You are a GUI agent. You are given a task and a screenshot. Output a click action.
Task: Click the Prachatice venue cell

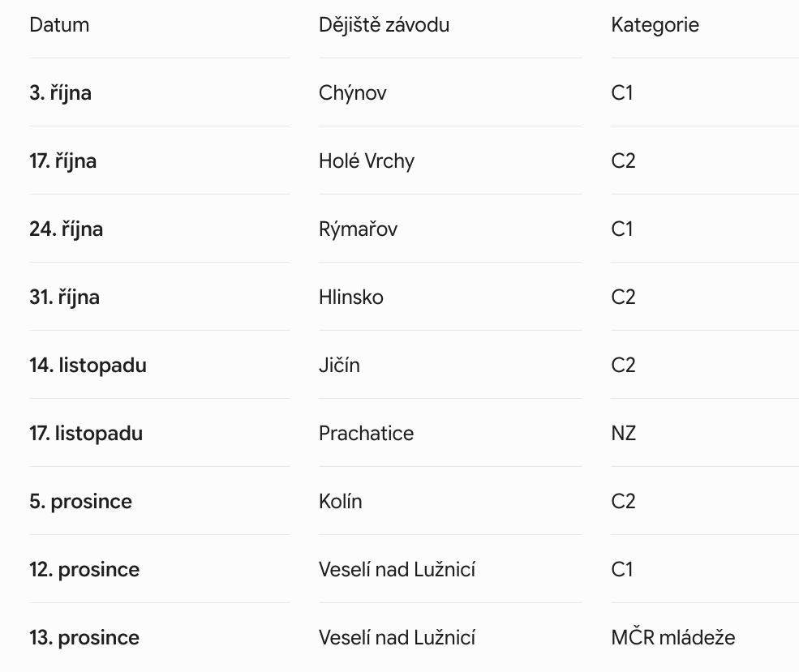[367, 434]
